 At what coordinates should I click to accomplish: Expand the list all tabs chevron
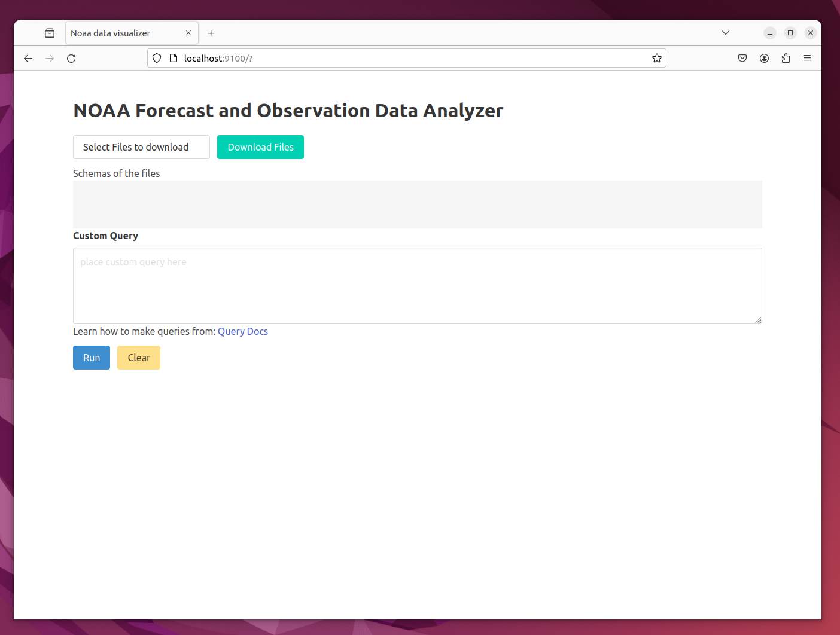point(726,33)
